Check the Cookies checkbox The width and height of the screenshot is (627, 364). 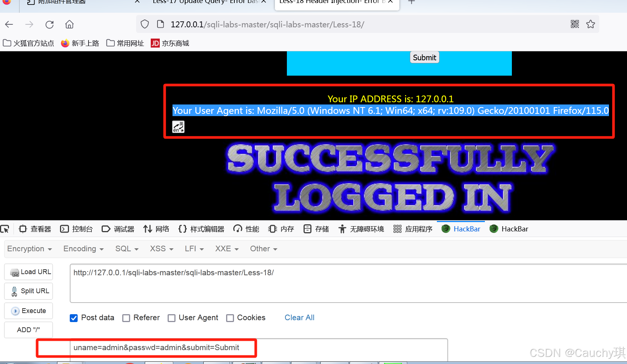click(x=230, y=318)
